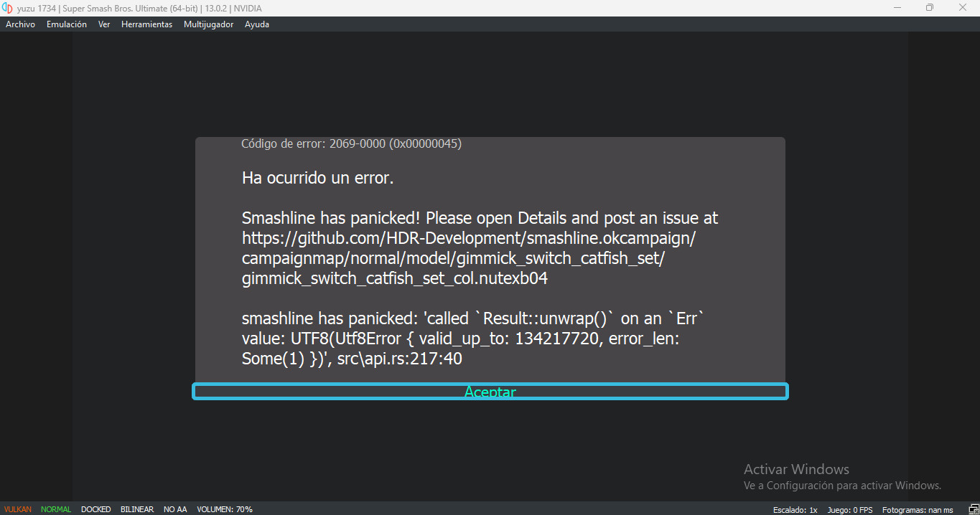Click the gimmick_switch_catfish_set_col.nutexb04 filename text
Image resolution: width=980 pixels, height=515 pixels.
click(x=395, y=278)
